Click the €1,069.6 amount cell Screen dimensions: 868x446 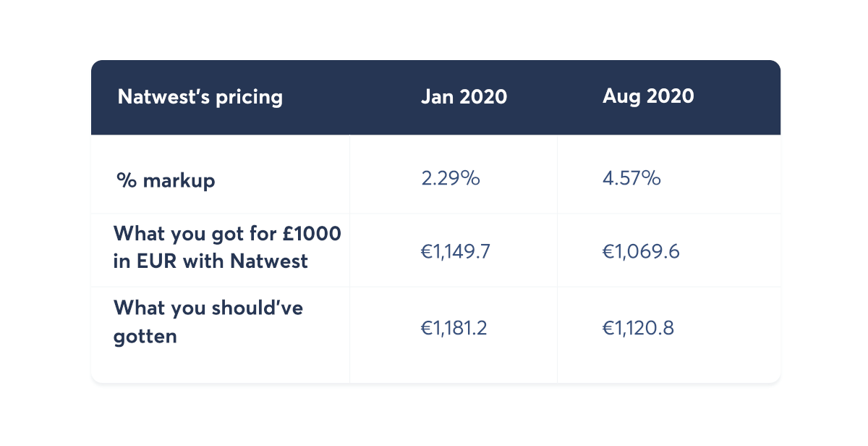coord(640,251)
